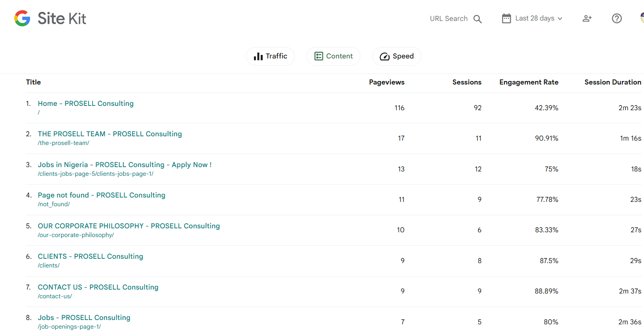Click the /the-prosell-team/ URL path
The height and width of the screenshot is (335, 644).
pyautogui.click(x=64, y=143)
